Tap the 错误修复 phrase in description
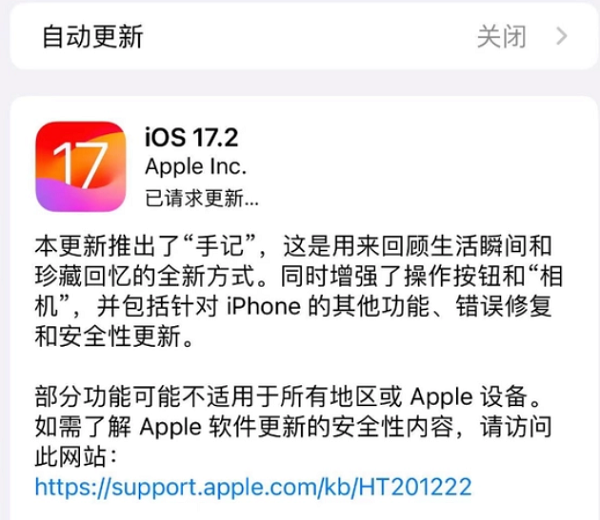 click(x=504, y=306)
